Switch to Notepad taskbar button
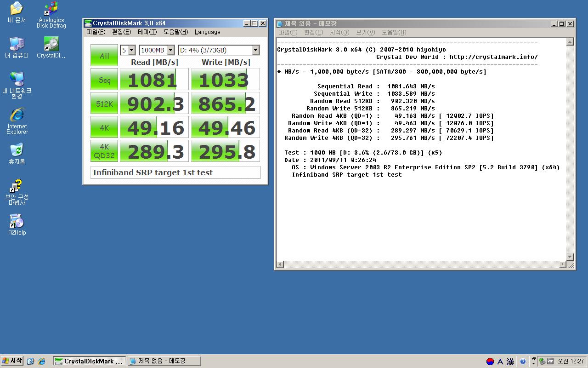The height and width of the screenshot is (368, 588). pyautogui.click(x=164, y=361)
